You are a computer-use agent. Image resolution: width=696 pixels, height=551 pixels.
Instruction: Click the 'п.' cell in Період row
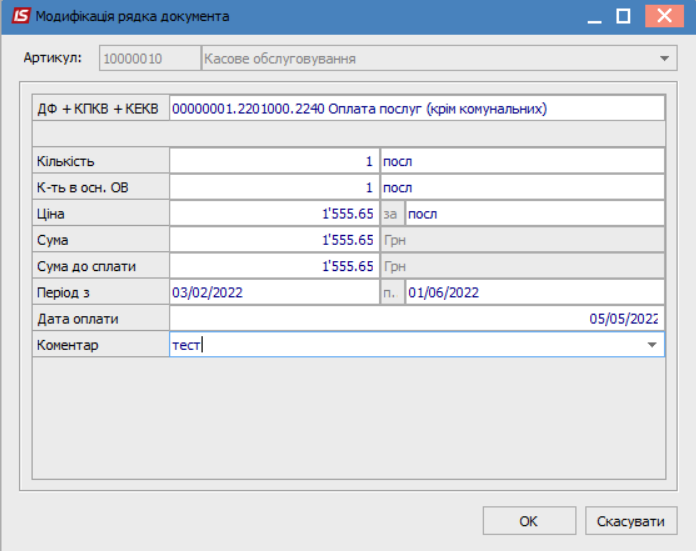(x=392, y=292)
